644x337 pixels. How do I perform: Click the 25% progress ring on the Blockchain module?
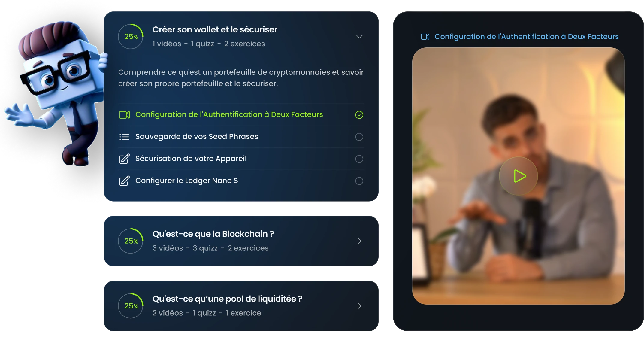point(131,241)
